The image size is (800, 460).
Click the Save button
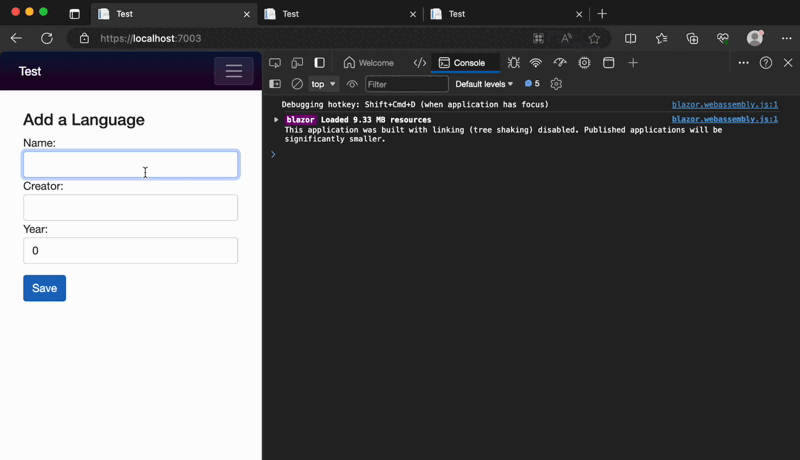(44, 288)
